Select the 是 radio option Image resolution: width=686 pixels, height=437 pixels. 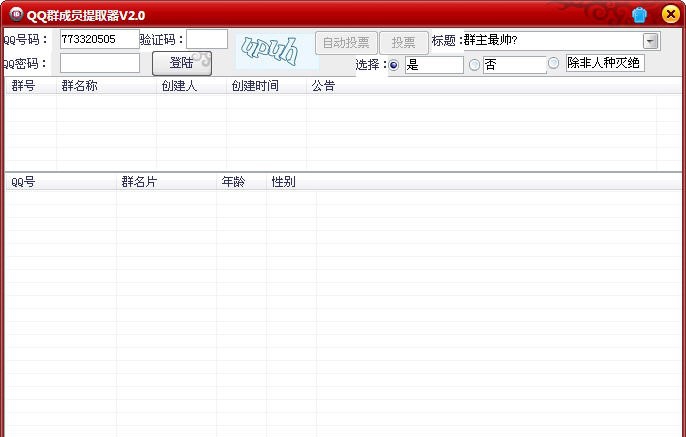click(394, 65)
